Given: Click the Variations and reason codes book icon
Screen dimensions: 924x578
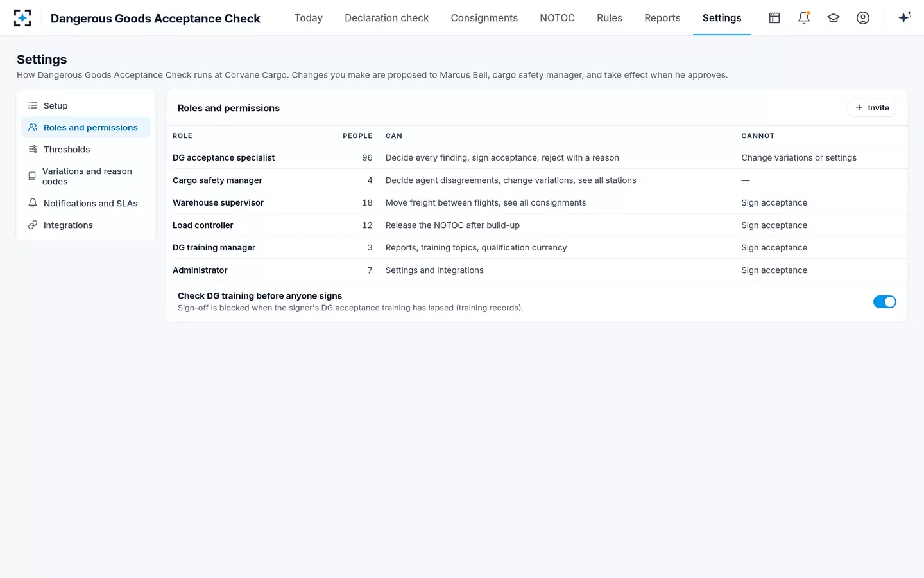Looking at the screenshot, I should [x=32, y=176].
